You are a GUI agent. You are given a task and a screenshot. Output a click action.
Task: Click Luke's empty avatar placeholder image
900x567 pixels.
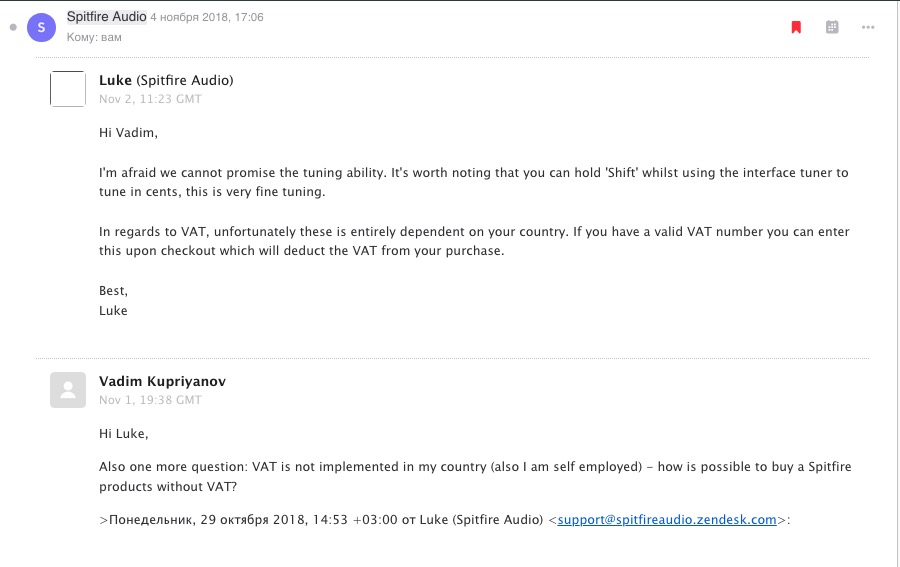coord(68,89)
